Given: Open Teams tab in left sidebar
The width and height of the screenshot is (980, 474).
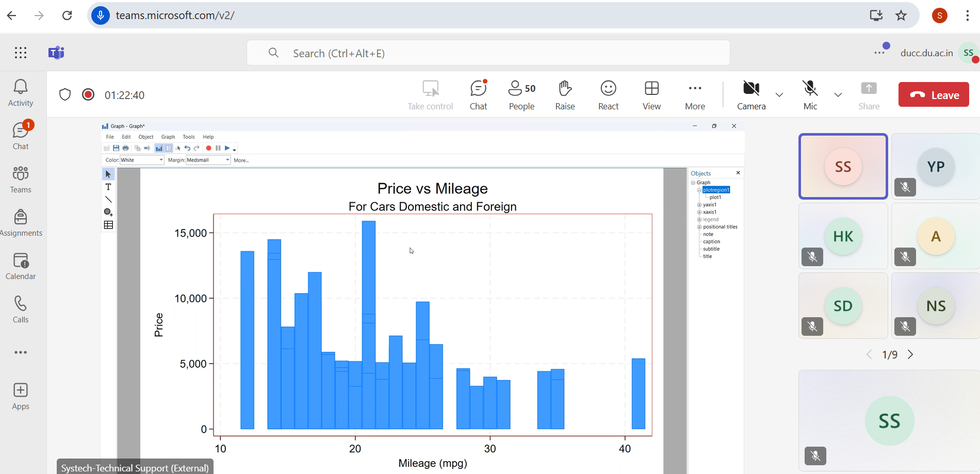Looking at the screenshot, I should [x=21, y=179].
